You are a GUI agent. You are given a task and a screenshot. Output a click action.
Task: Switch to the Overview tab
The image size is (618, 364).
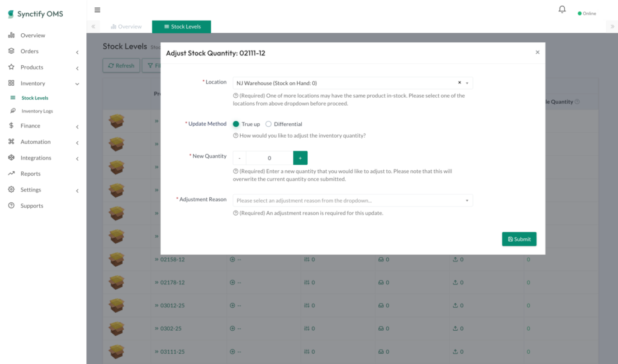pyautogui.click(x=126, y=27)
